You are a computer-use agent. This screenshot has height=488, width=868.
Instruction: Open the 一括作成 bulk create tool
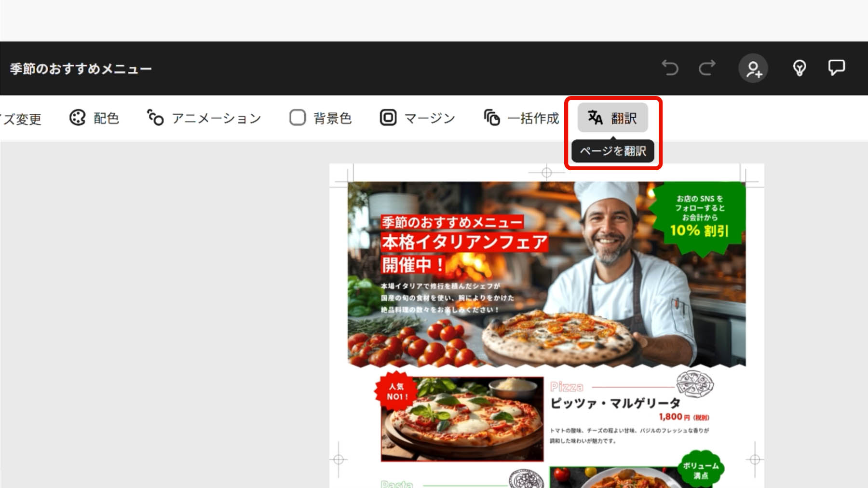(521, 118)
